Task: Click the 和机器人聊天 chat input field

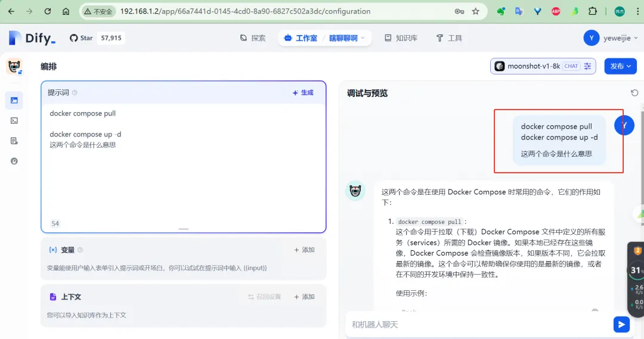Action: (477, 325)
